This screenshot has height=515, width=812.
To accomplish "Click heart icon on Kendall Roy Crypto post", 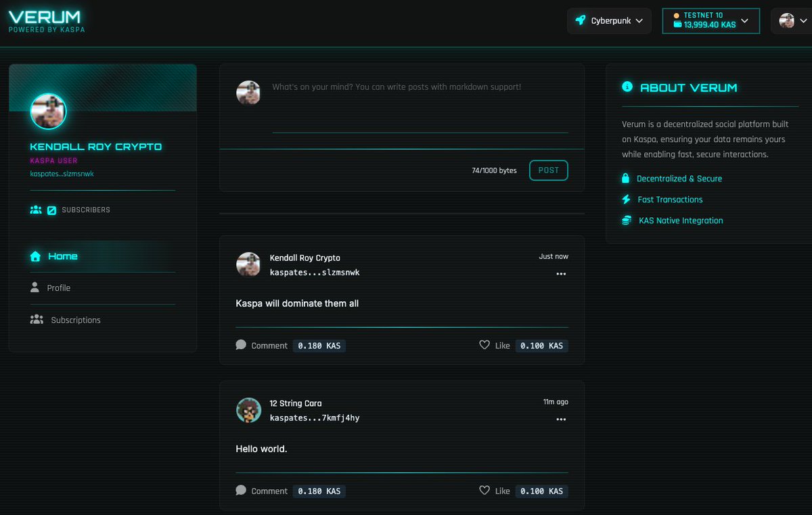I will pos(484,344).
